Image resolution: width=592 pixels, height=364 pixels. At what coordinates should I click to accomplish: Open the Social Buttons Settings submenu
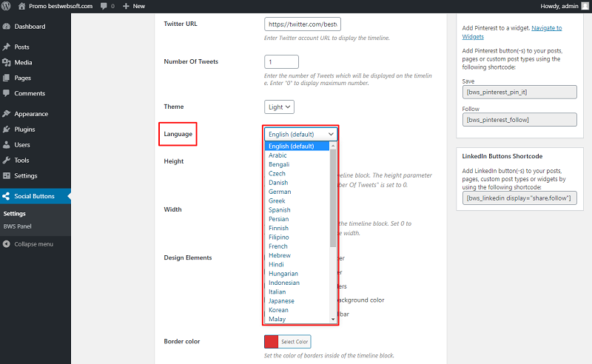tap(14, 213)
